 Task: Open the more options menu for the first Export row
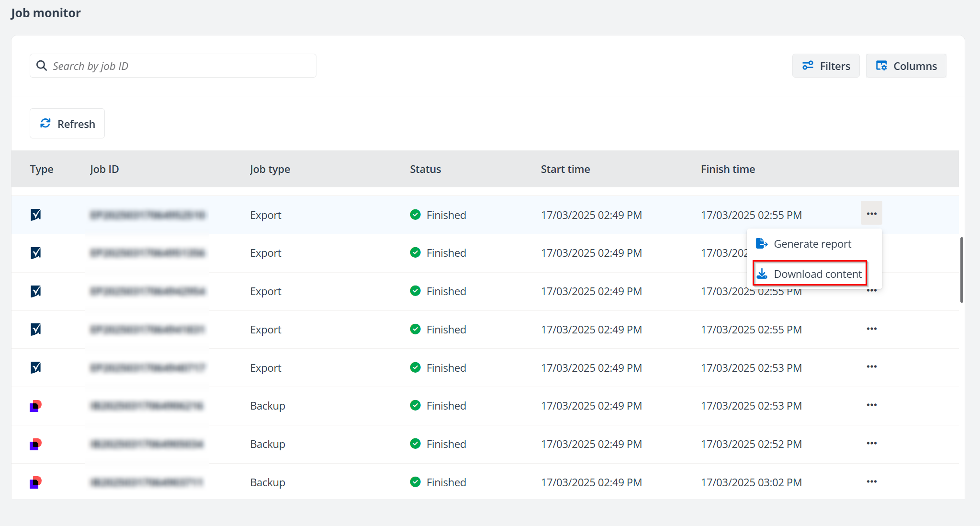871,214
